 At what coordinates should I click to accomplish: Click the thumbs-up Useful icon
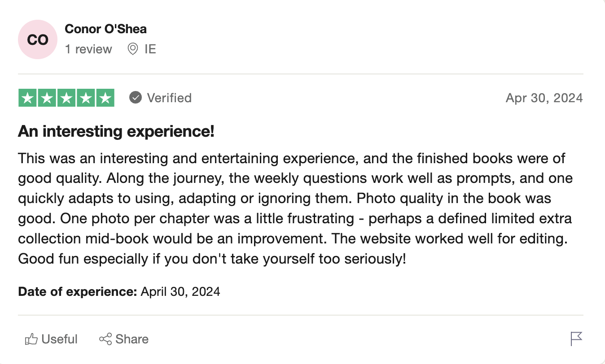point(31,339)
